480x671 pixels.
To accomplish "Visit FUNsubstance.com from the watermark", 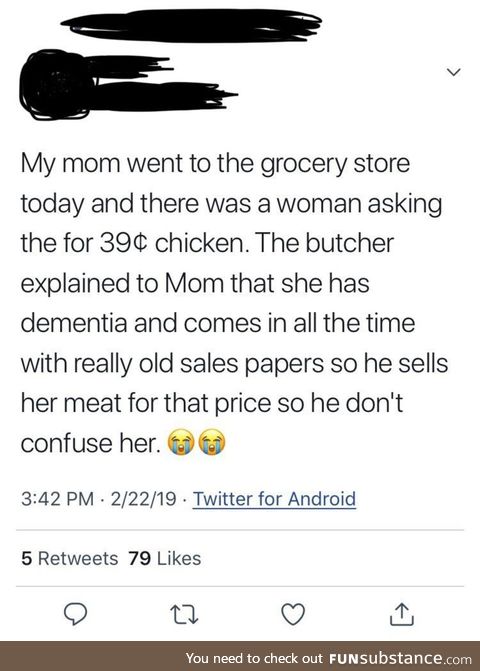I will [x=400, y=658].
